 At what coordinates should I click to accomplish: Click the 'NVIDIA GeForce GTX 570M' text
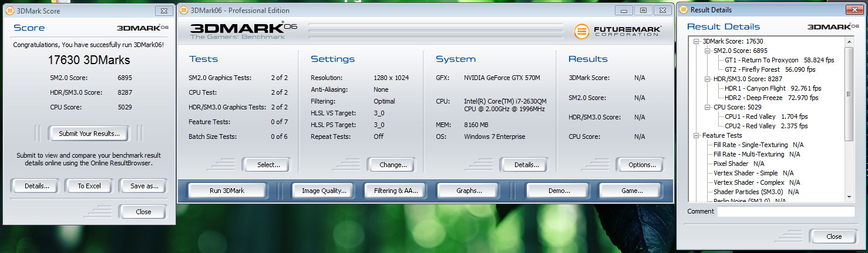click(x=502, y=78)
